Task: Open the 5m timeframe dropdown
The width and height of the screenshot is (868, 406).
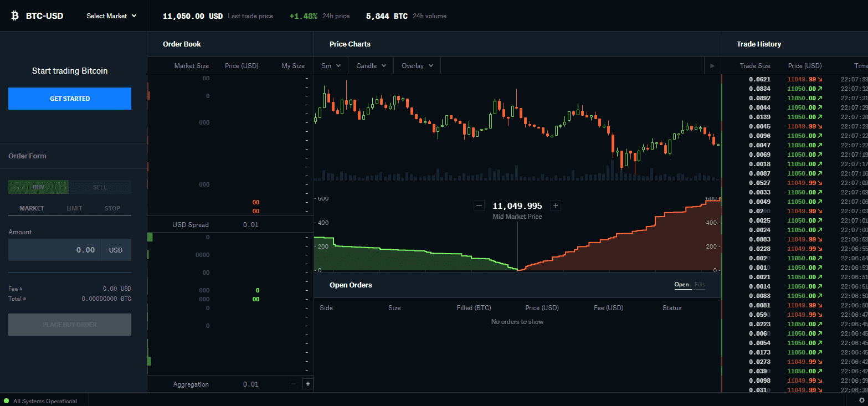Action: pyautogui.click(x=330, y=65)
